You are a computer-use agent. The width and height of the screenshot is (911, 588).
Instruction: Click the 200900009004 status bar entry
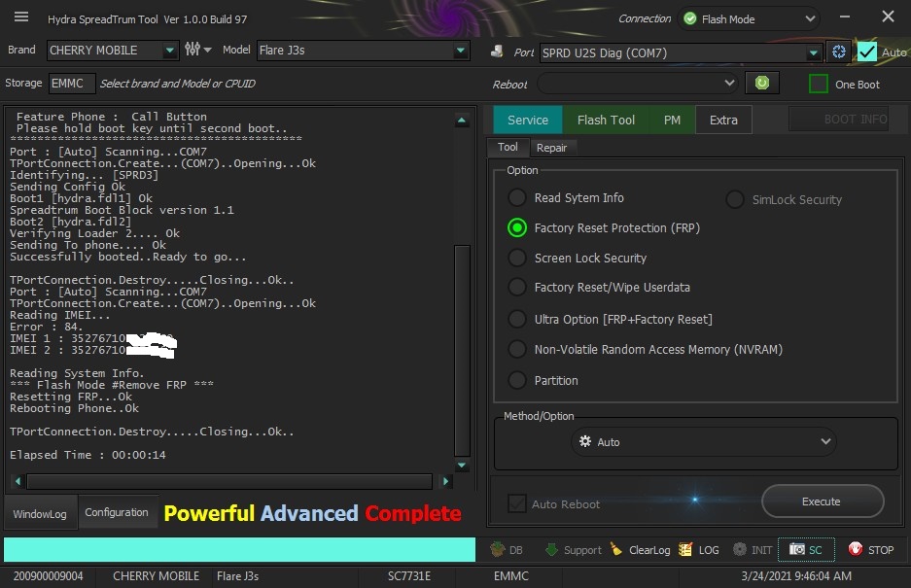tap(49, 575)
